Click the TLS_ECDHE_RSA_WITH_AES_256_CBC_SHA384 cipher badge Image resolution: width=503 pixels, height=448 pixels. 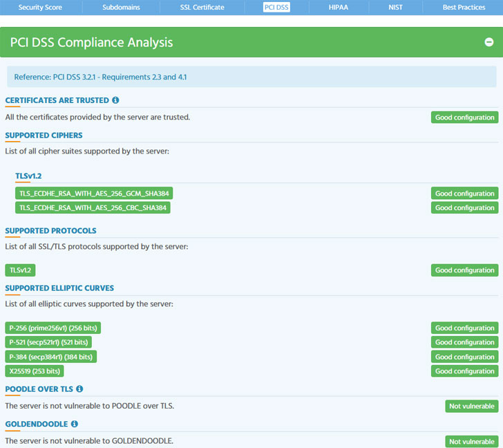click(93, 207)
